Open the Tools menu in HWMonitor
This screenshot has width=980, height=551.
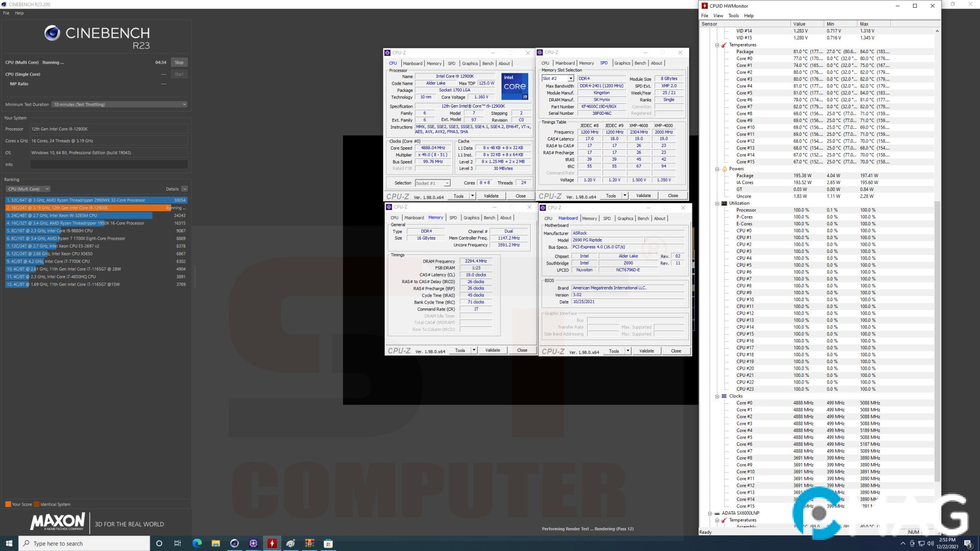pyautogui.click(x=733, y=15)
